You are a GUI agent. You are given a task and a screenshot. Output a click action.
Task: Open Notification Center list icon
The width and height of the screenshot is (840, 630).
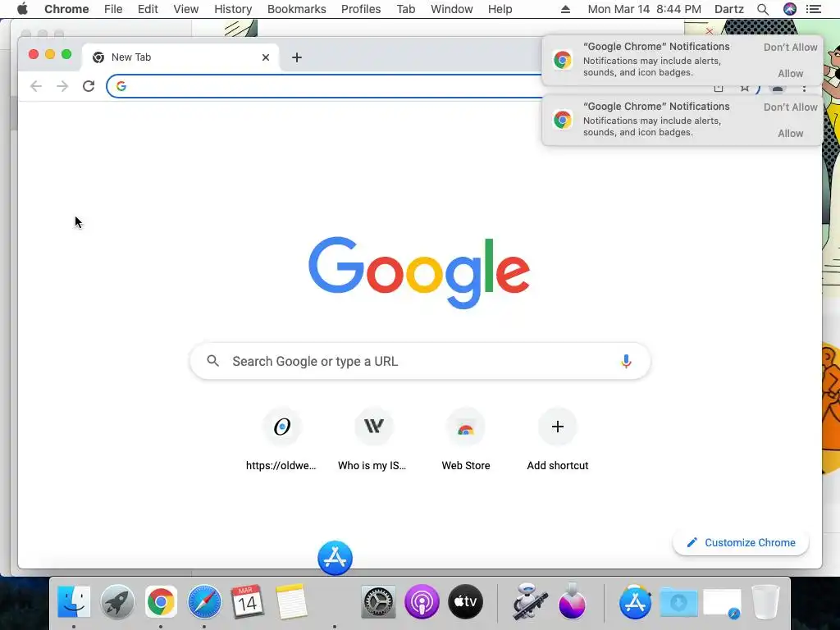pos(813,9)
